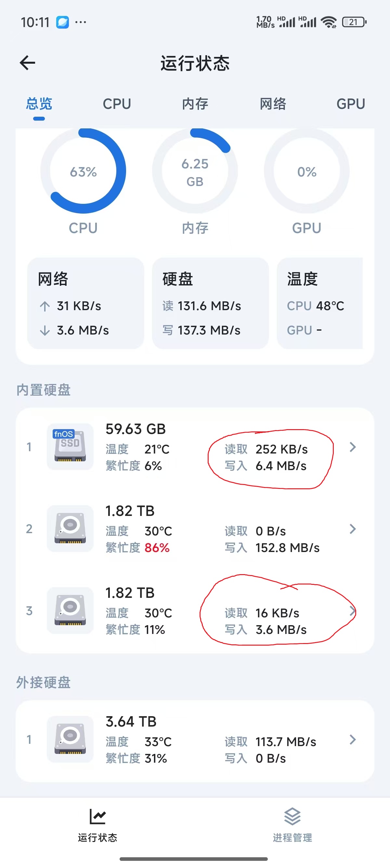390x868 pixels.
Task: Open the external 3.64 TB disk icon
Action: coord(70,739)
